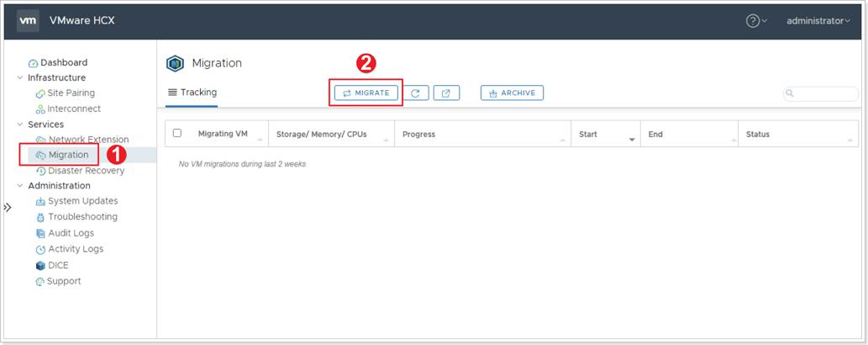Sort by Storage/ Memory/ CPUs column
This screenshot has width=868, height=345.
coord(321,135)
